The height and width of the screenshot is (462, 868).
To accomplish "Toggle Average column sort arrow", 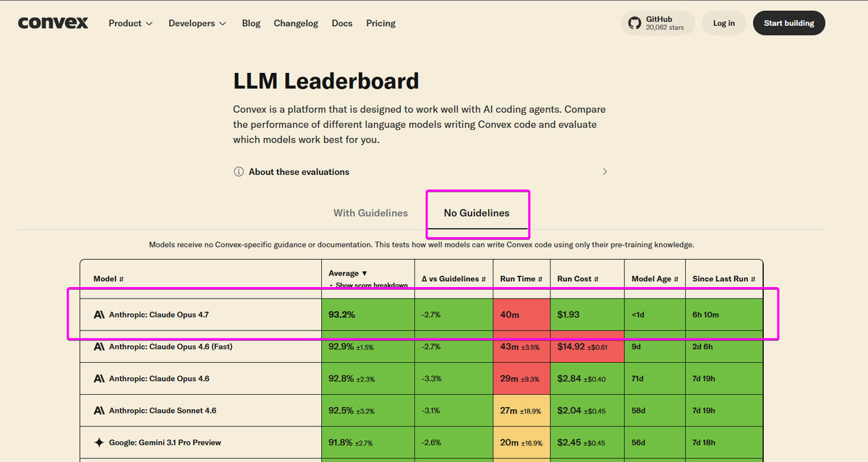I will (365, 273).
